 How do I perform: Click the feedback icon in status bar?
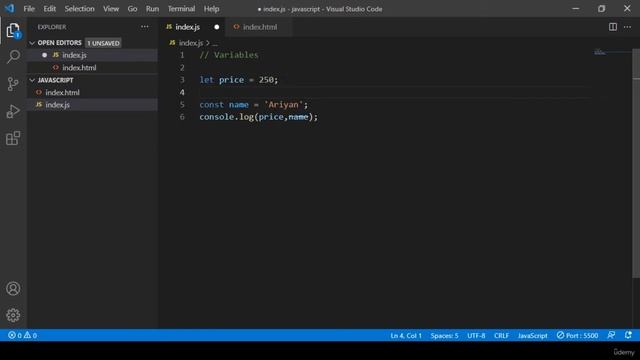[x=611, y=335]
